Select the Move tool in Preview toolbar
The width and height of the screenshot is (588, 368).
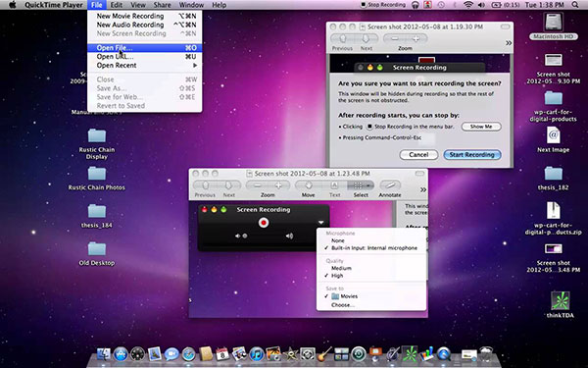tap(309, 185)
